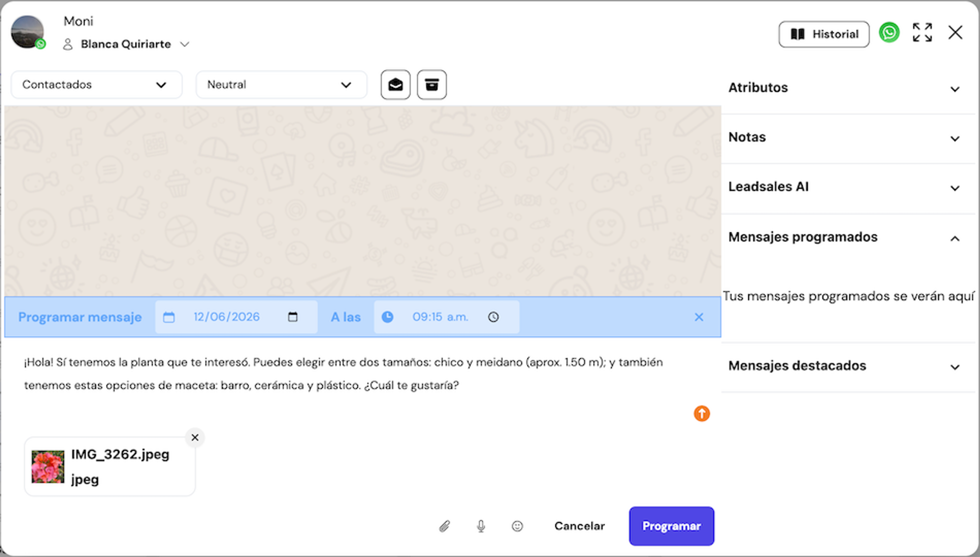980x557 pixels.
Task: Record audio with microphone icon
Action: [481, 526]
